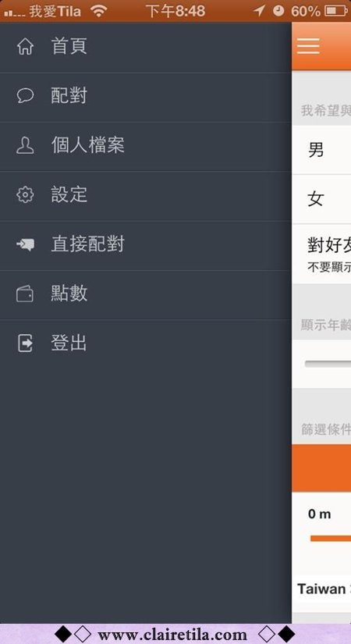The image size is (351, 644).
Task: Select 設定 menu label
Action: pyautogui.click(x=69, y=194)
